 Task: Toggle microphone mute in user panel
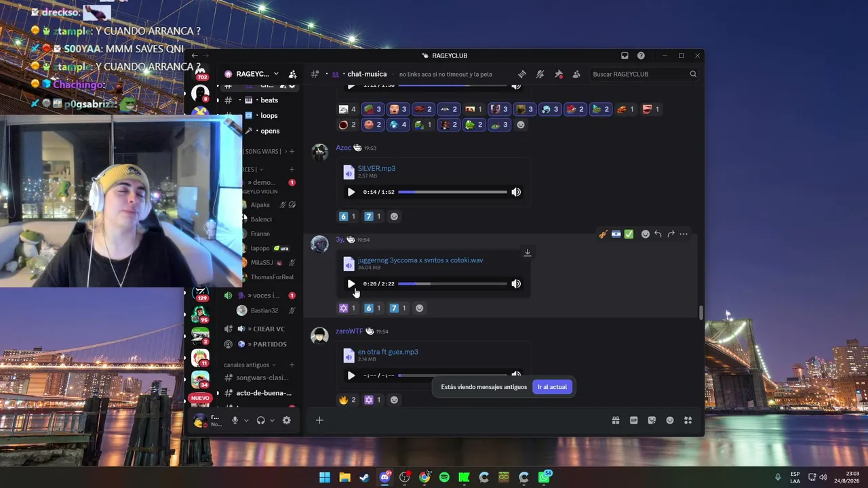point(235,420)
